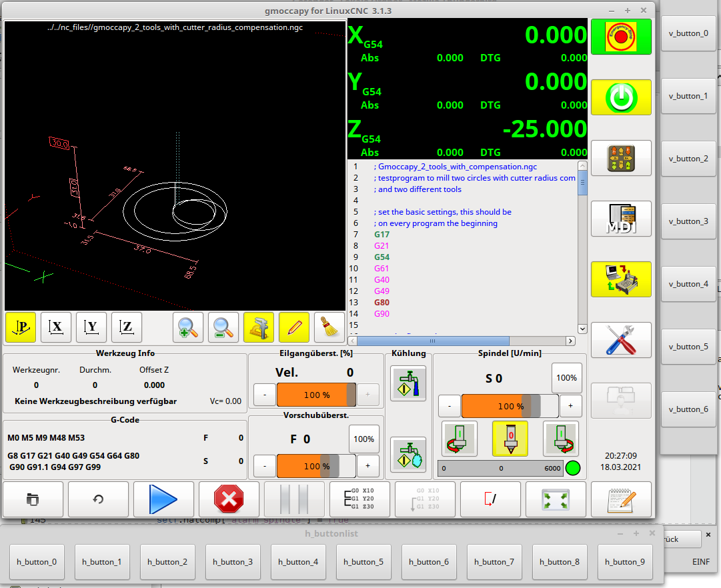
Task: Reset spindle override to 100%
Action: point(566,378)
